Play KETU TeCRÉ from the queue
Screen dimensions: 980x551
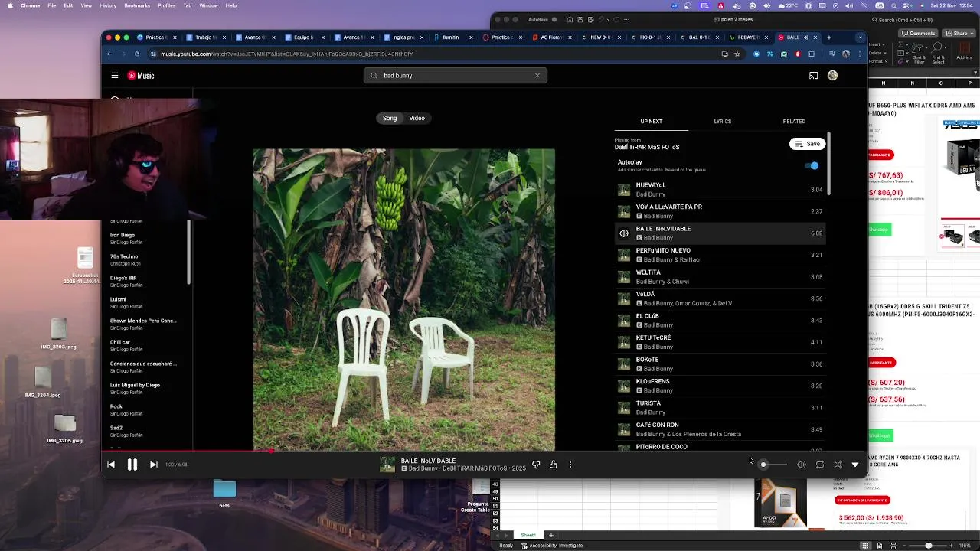[x=720, y=342]
